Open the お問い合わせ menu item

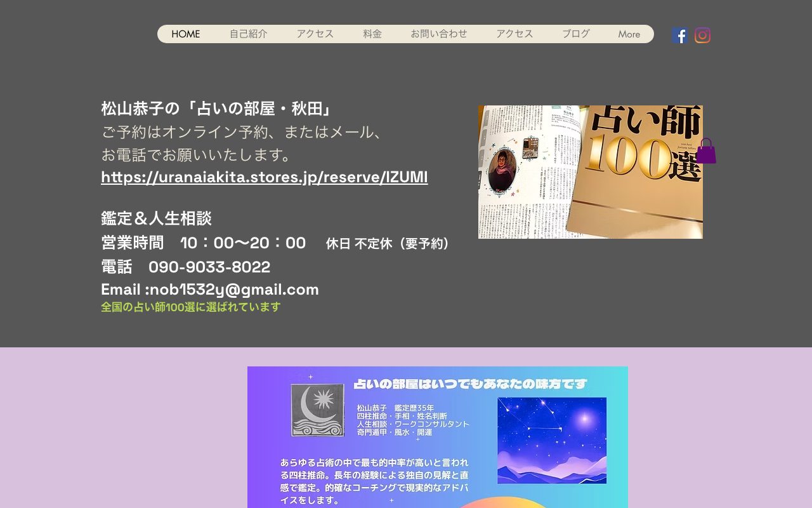[439, 34]
